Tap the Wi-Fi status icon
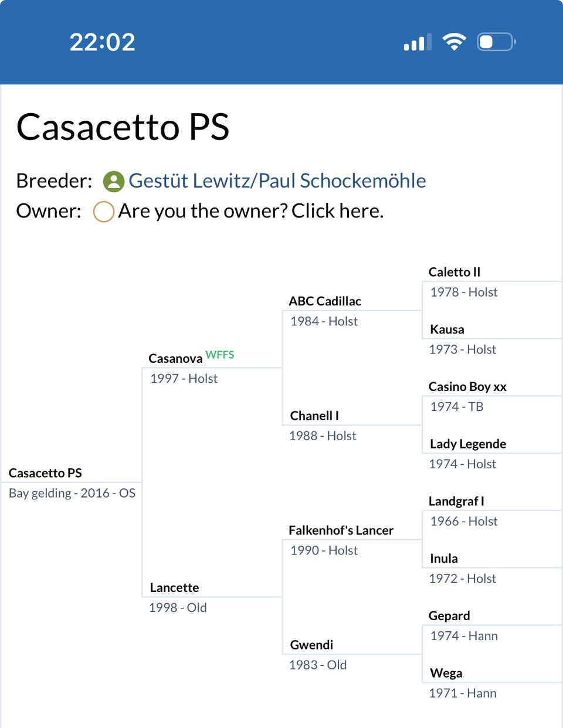Viewport: 563px width, 728px height. [x=454, y=42]
